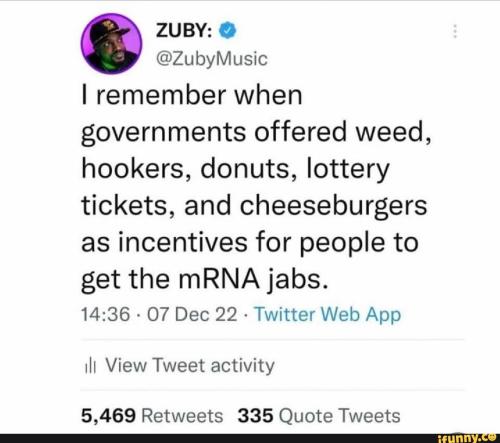The width and height of the screenshot is (500, 443).
Task: Open ZUBY's profile avatar picture
Action: point(111,44)
